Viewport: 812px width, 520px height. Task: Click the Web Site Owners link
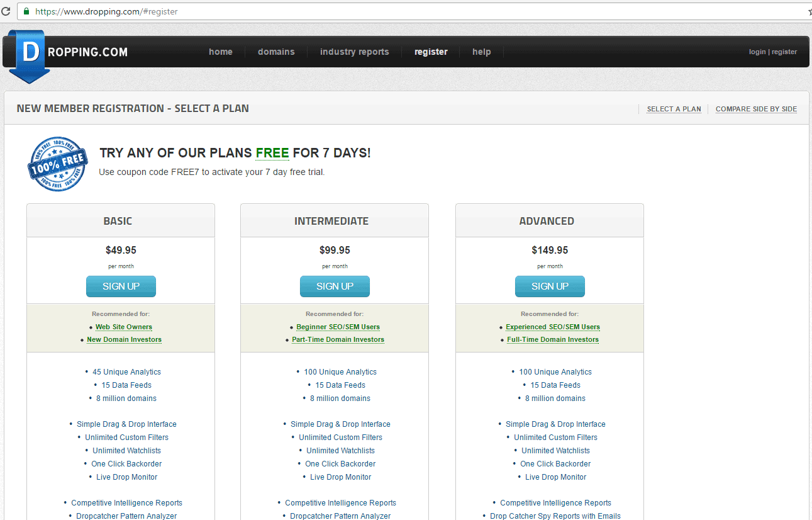[x=124, y=327]
